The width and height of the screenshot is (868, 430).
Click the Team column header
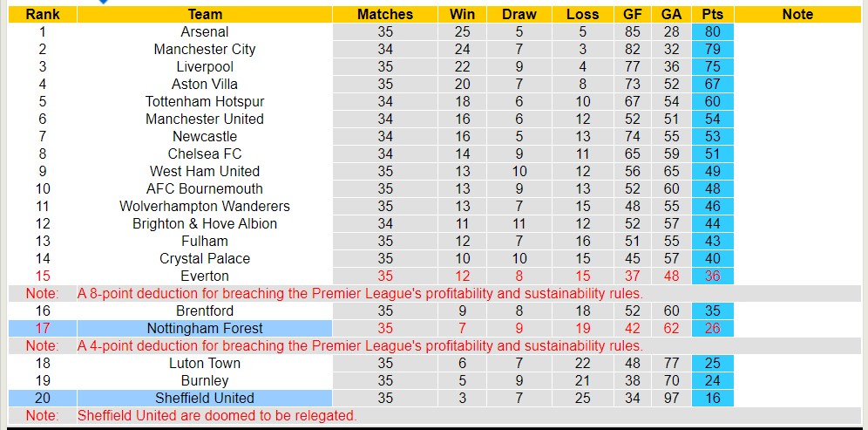tap(205, 14)
